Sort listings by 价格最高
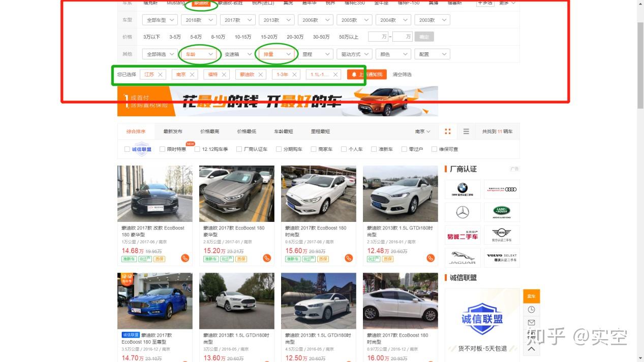644x362 pixels. coord(209,131)
